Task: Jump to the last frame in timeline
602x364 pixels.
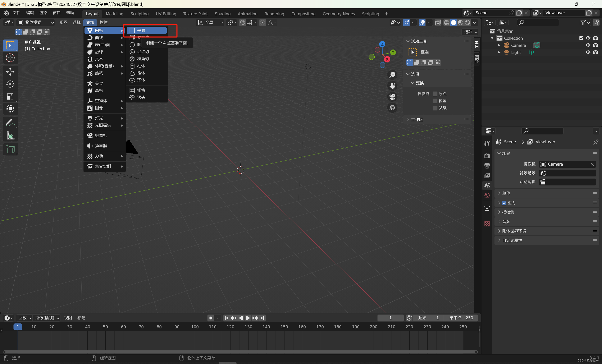Action: click(262, 318)
